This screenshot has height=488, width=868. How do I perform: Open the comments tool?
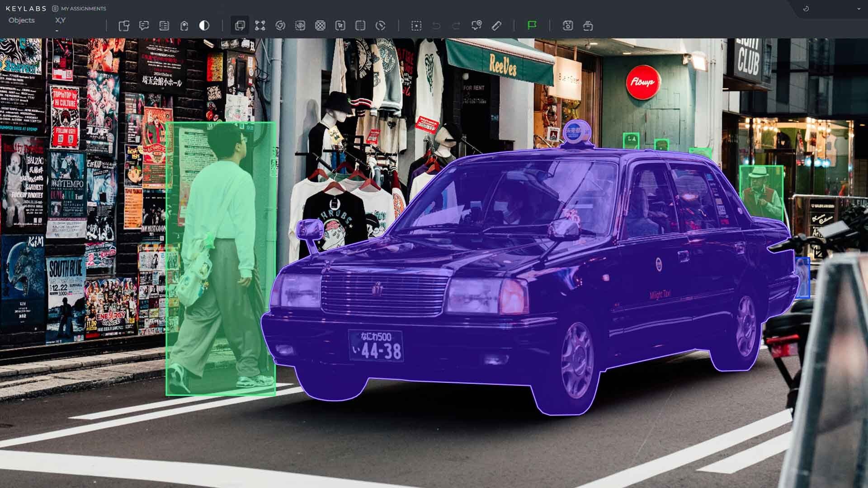click(145, 25)
